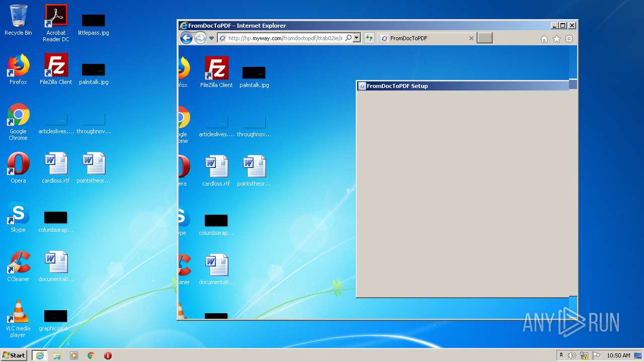Go forward in Internet Explorer
The height and width of the screenshot is (362, 644).
coord(200,38)
